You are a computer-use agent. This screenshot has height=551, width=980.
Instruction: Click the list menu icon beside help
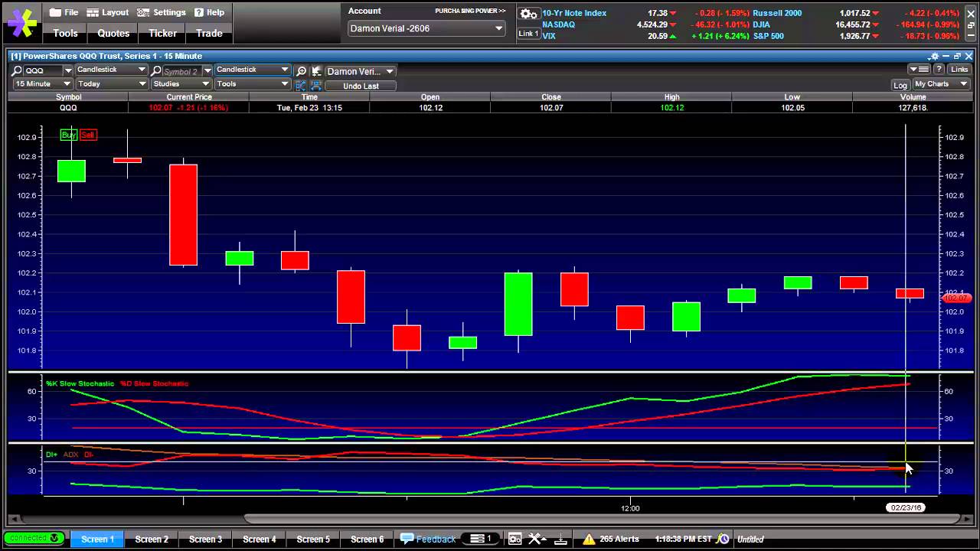tap(920, 70)
